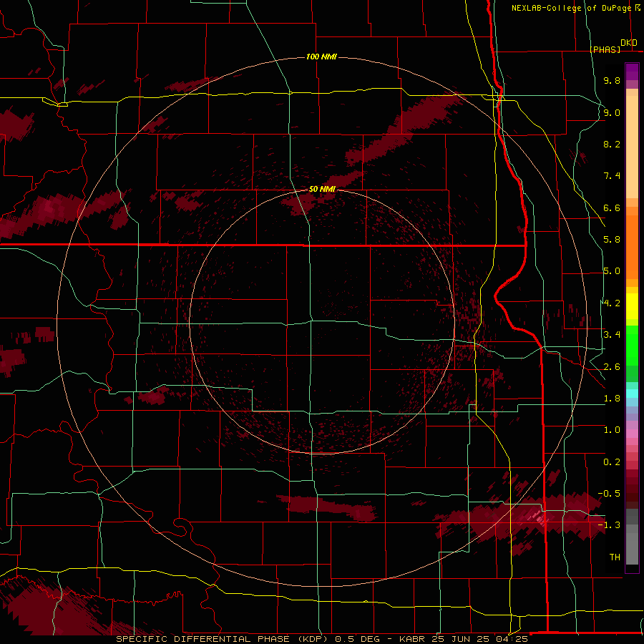Pick the cyan segment of color bar
644x644 pixels.
pos(632,394)
